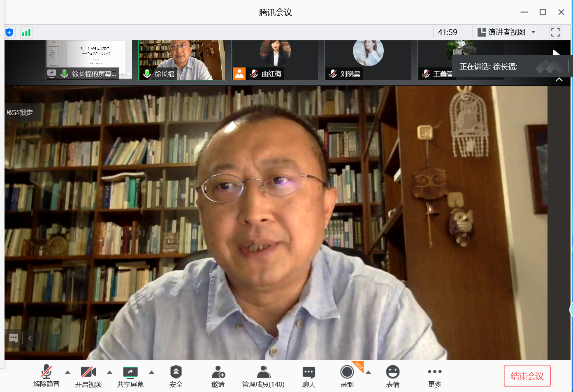The image size is (573, 392).
Task: Turn on camera with 开启视频
Action: [88, 376]
